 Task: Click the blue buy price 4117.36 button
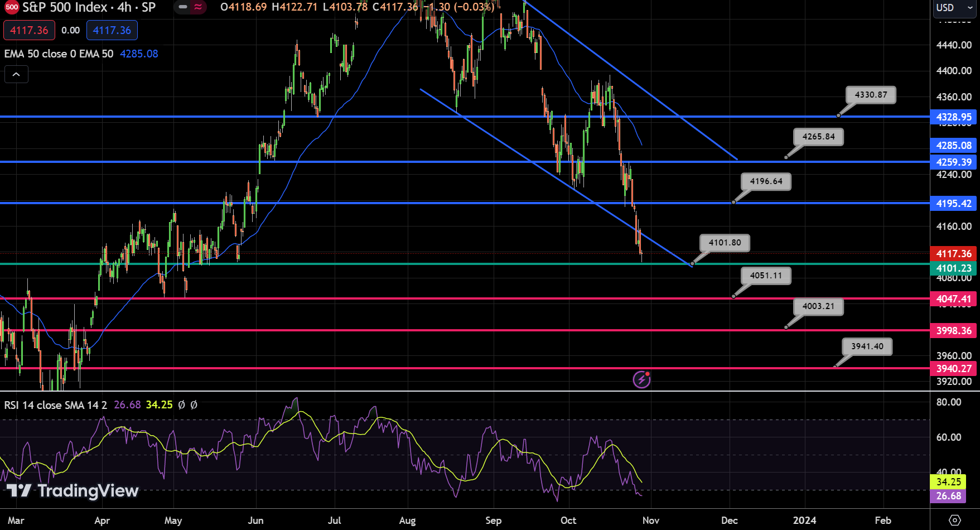click(x=112, y=30)
